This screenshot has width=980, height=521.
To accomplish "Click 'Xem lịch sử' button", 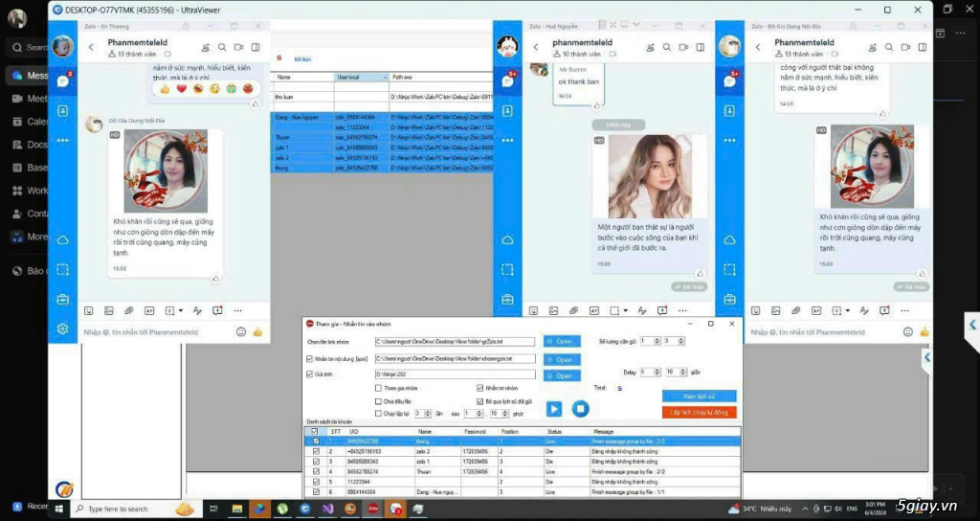I will click(x=699, y=396).
